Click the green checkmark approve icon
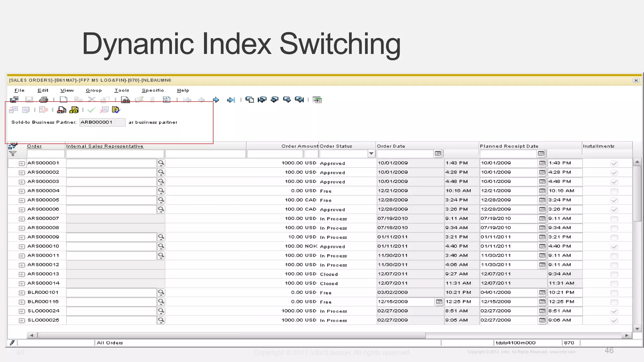The height and width of the screenshot is (362, 644). (x=91, y=110)
